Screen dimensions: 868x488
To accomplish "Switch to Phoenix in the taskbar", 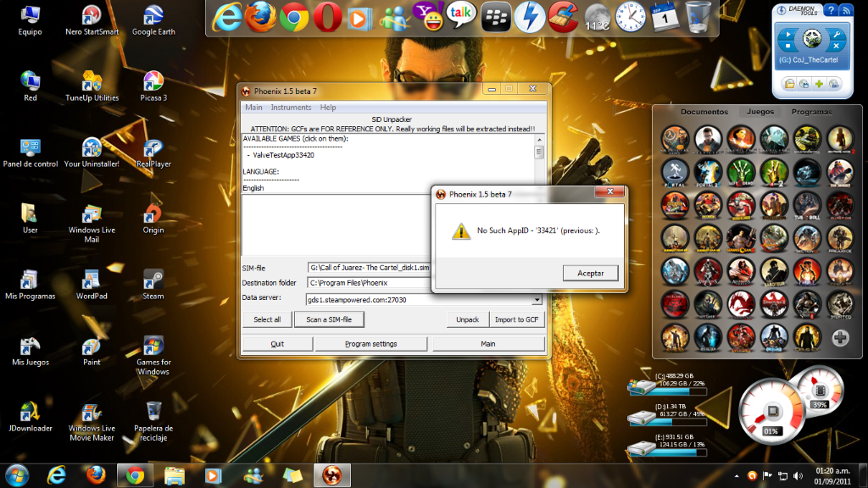I will pyautogui.click(x=331, y=475).
